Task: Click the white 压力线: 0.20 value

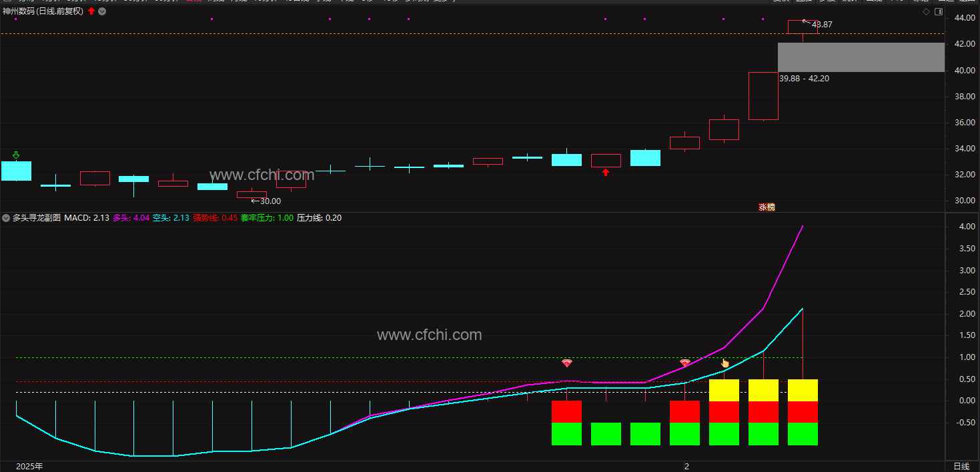Action: pos(319,217)
